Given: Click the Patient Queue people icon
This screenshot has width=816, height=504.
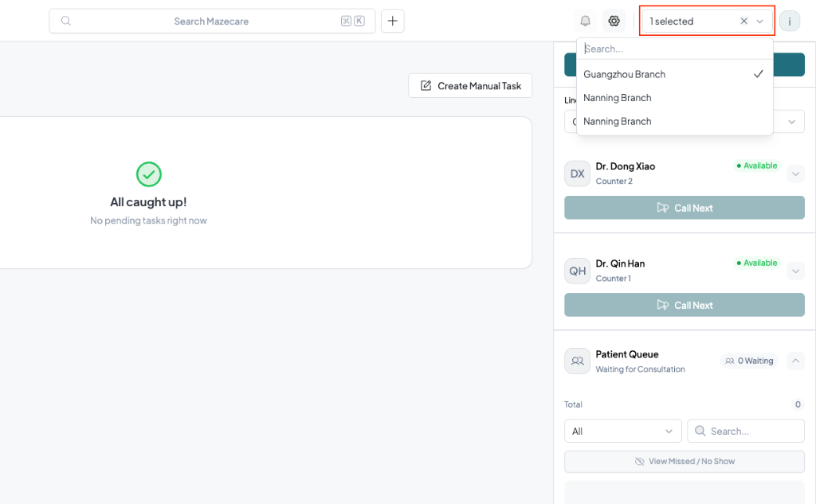Looking at the screenshot, I should point(577,361).
